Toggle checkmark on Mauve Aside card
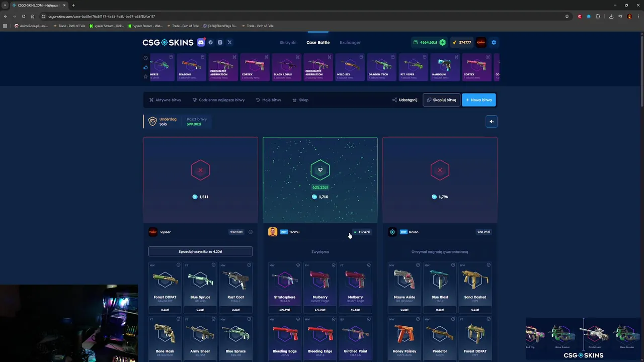Screen dimensions: 644x362 [418, 265]
